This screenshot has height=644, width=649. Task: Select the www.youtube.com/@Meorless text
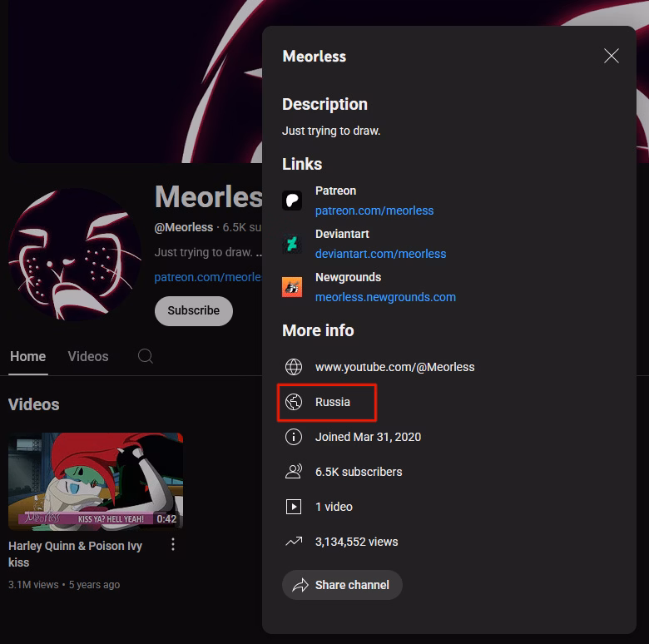395,367
